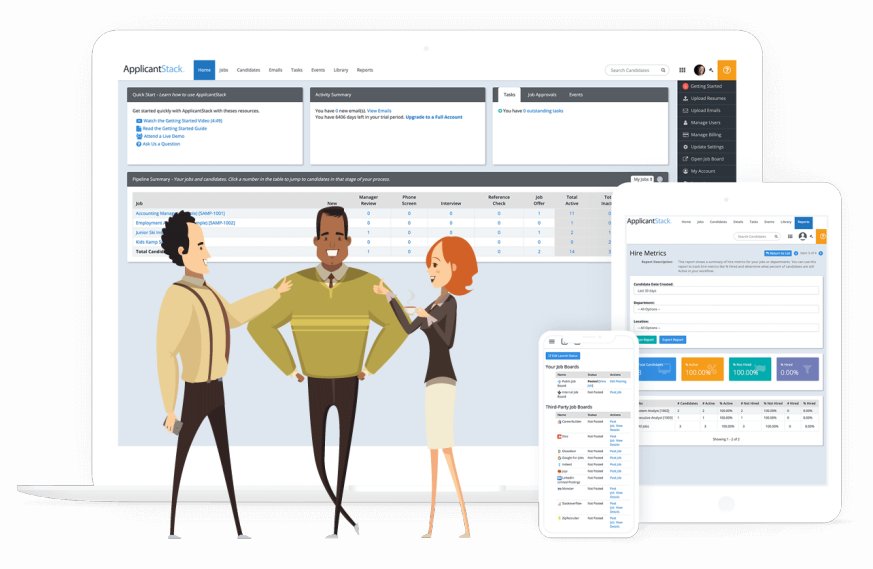The height and width of the screenshot is (569, 873).
Task: Open the dropdown arrow beside laptop avatar
Action: click(711, 71)
